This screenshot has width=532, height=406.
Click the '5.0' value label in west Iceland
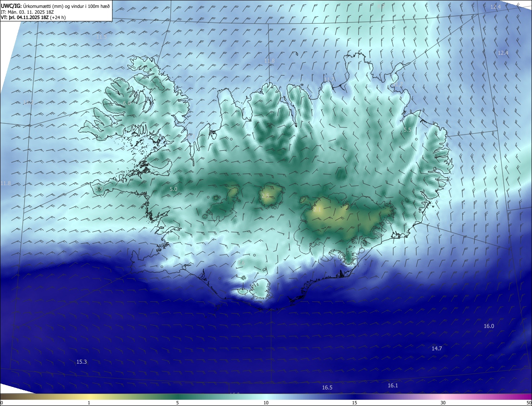pyautogui.click(x=174, y=189)
